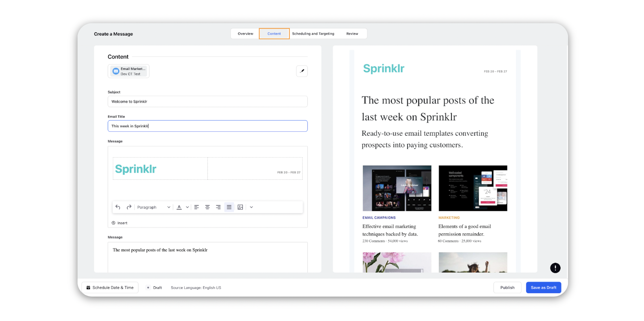Click the Sprinklr logo in preview
This screenshot has height=321, width=644.
384,68
